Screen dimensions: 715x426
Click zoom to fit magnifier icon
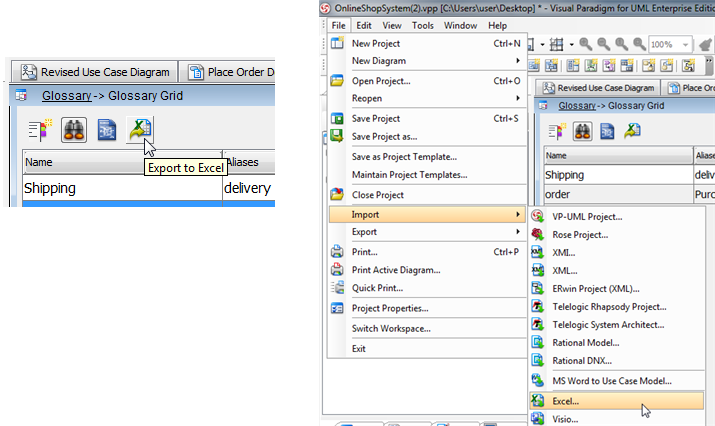point(639,44)
